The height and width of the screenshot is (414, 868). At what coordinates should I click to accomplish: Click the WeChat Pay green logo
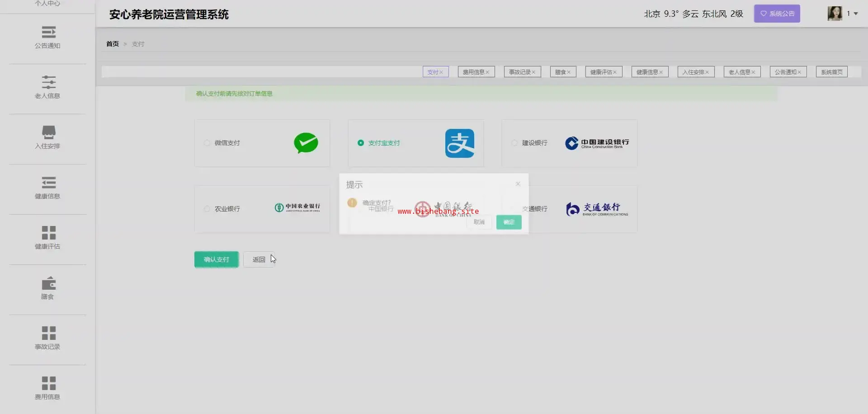306,143
